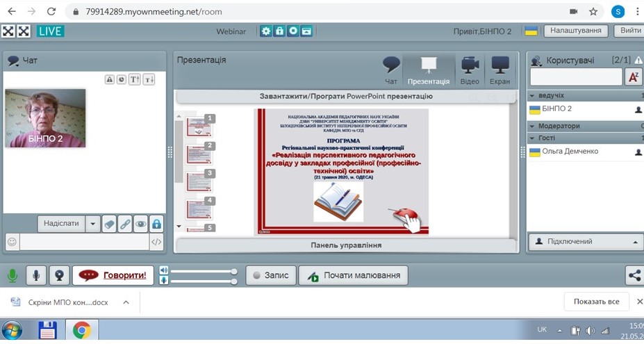
Task: Toggle the eye visibility icon in chat
Action: click(x=141, y=224)
